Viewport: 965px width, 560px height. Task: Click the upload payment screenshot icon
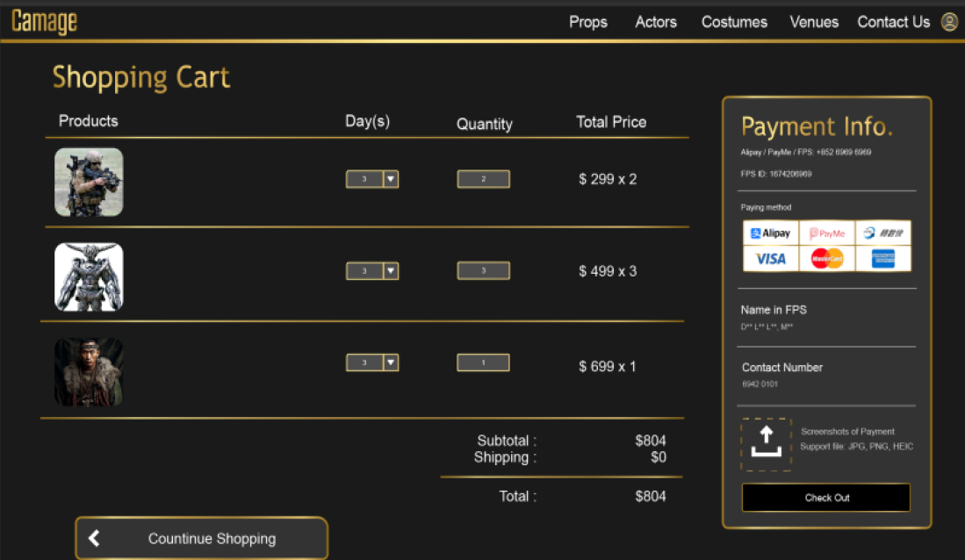(766, 444)
